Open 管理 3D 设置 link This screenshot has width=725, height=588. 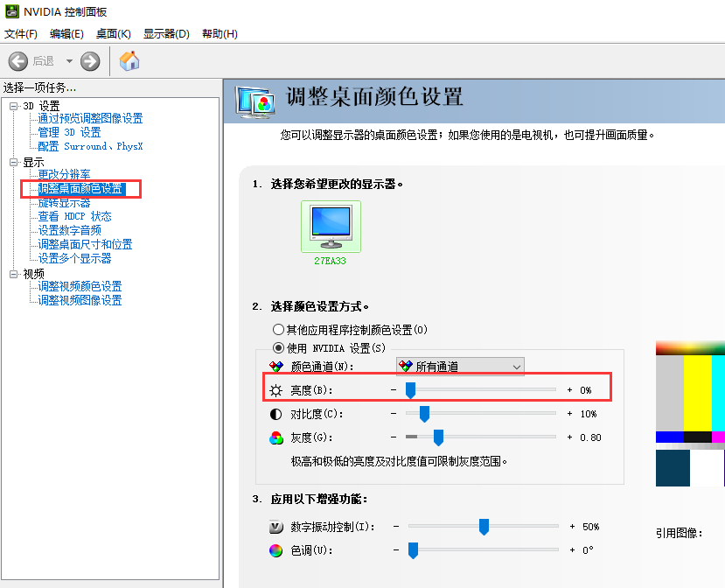click(69, 132)
